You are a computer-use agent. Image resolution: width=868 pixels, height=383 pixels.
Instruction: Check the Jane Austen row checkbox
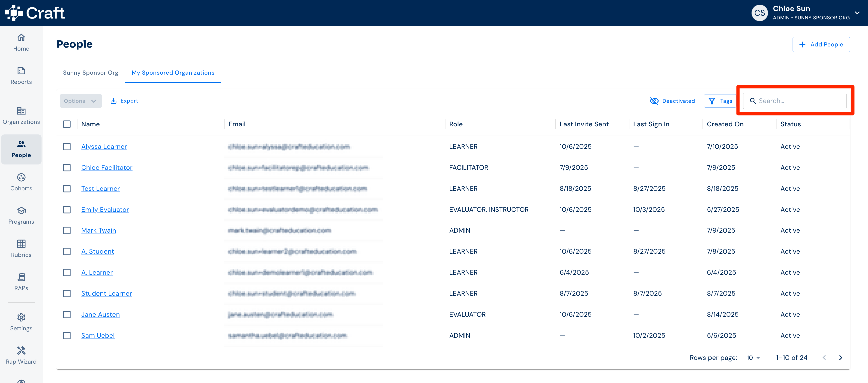click(x=67, y=314)
